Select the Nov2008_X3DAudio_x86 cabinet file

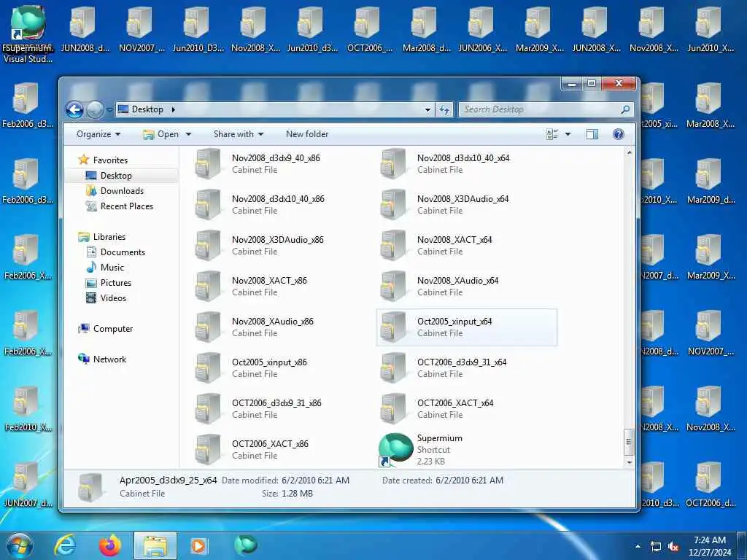(281, 246)
